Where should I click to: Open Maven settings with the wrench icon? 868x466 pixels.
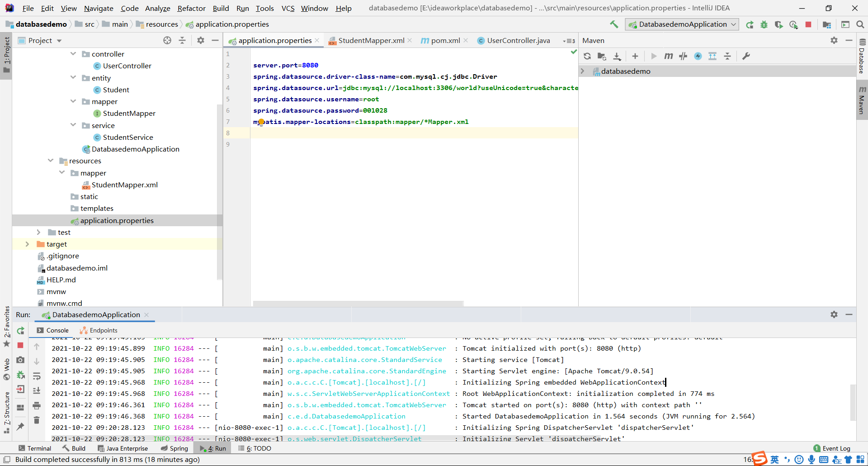pyautogui.click(x=746, y=56)
